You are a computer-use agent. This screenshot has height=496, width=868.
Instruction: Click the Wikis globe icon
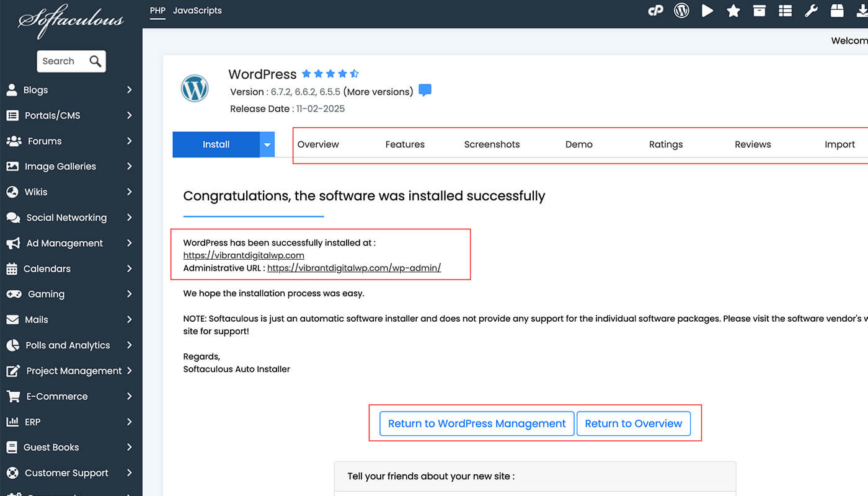pos(12,192)
